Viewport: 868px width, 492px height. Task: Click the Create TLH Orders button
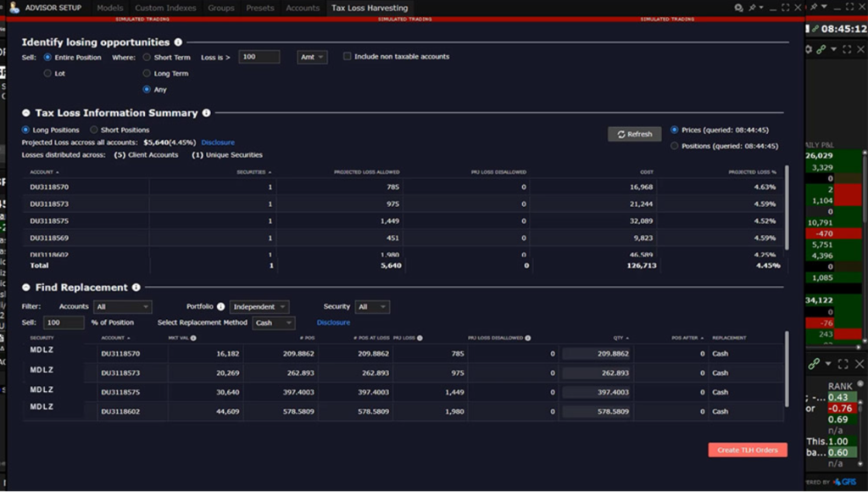click(x=748, y=450)
